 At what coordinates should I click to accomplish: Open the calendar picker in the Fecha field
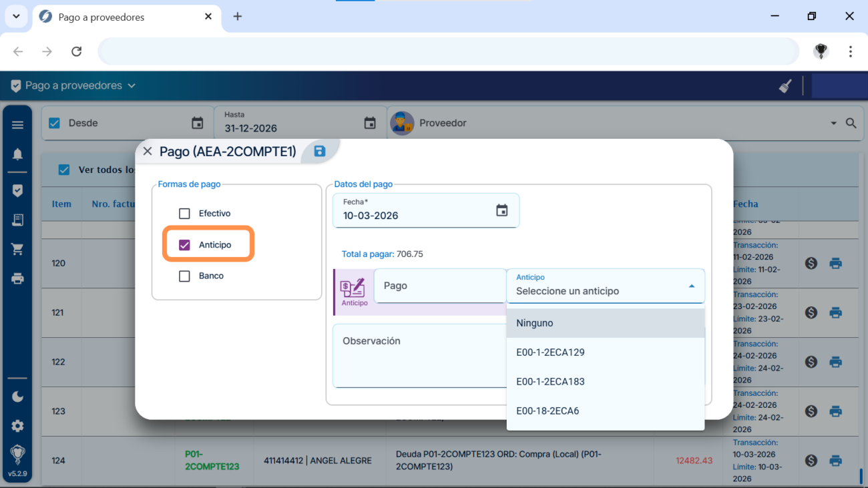coord(501,211)
